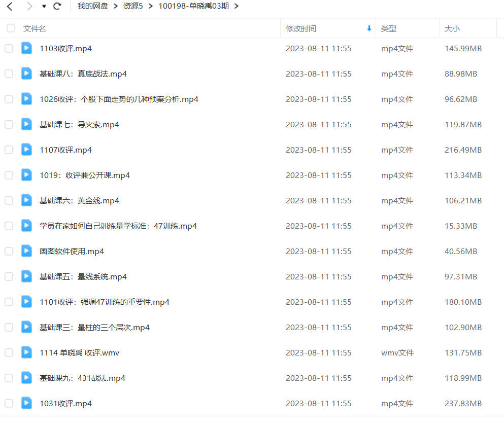The width and height of the screenshot is (504, 429).
Task: Select file name 1107收评.mp4
Action: pos(65,150)
